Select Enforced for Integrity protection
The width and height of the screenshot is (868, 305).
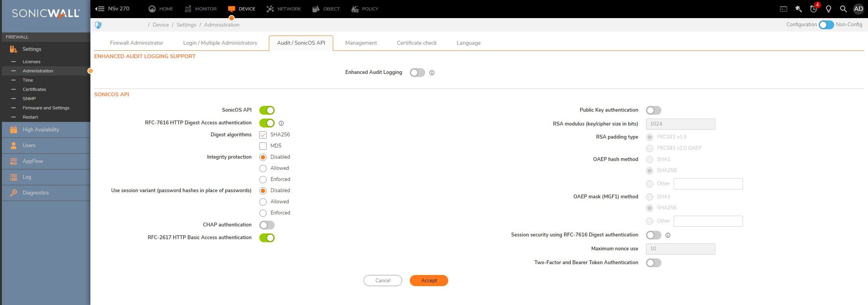tap(263, 179)
